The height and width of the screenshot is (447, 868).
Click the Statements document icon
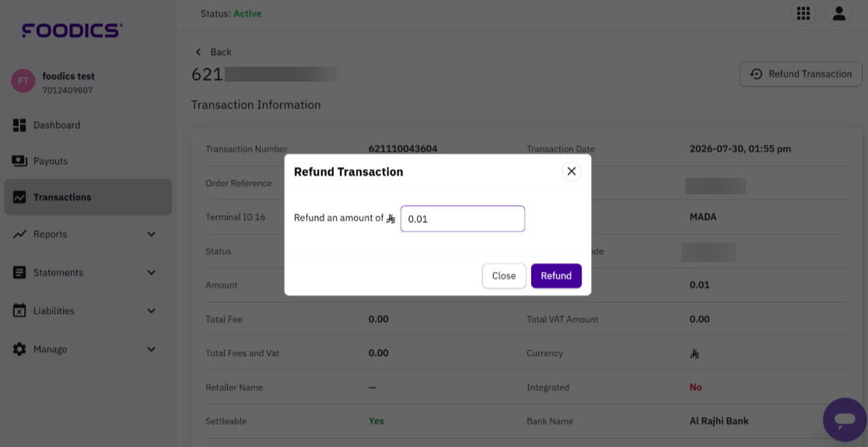(x=19, y=272)
